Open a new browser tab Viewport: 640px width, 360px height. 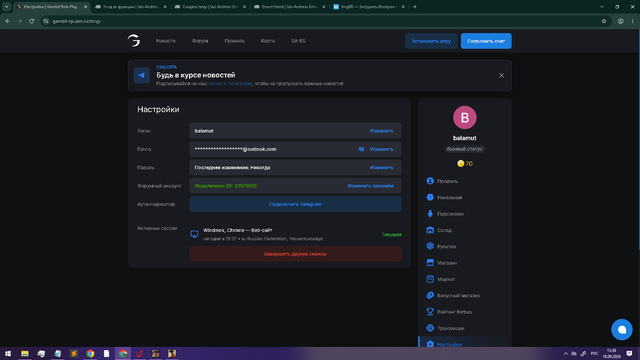click(415, 7)
